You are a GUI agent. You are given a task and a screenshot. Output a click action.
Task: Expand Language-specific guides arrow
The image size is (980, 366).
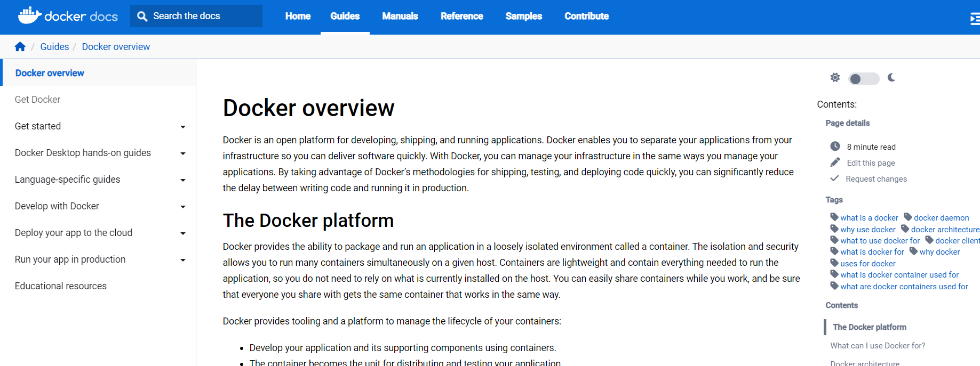[183, 180]
